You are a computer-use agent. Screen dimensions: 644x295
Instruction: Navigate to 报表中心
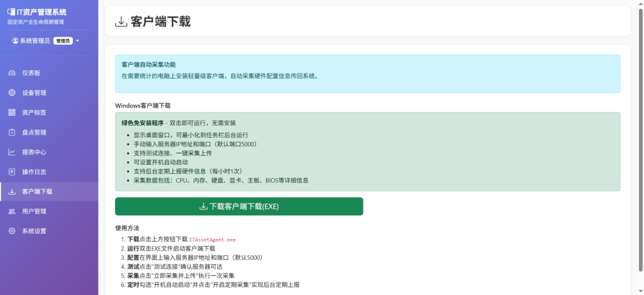click(x=49, y=152)
